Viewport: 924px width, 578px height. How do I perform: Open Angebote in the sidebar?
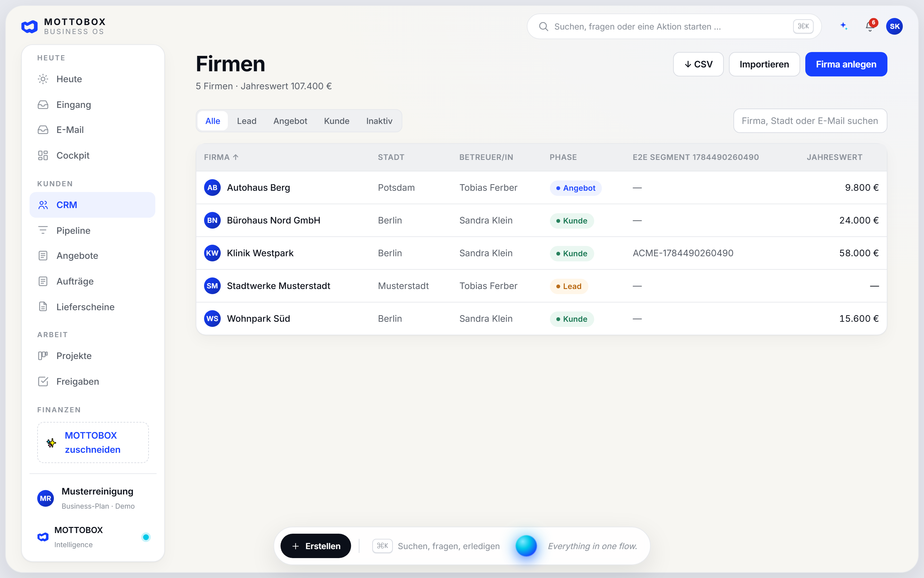[92, 256]
